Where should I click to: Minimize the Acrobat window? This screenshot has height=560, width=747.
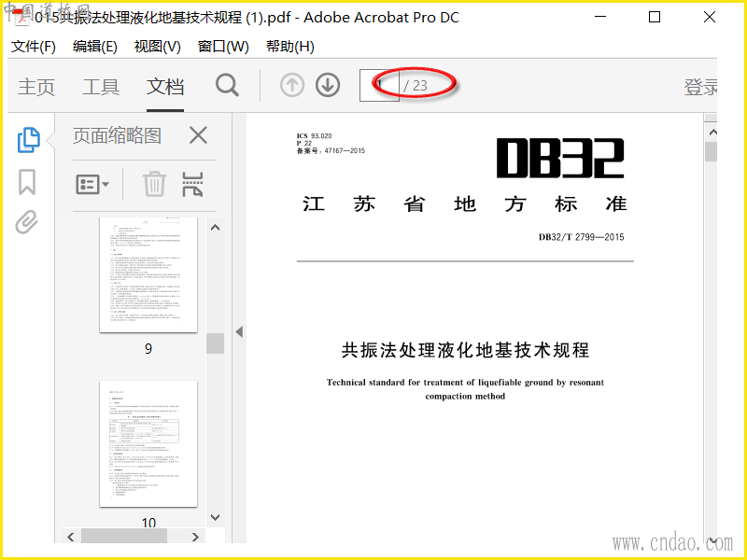tap(600, 17)
